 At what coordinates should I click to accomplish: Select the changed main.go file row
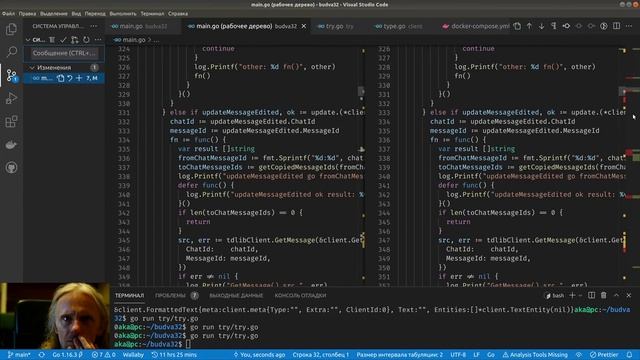point(64,78)
